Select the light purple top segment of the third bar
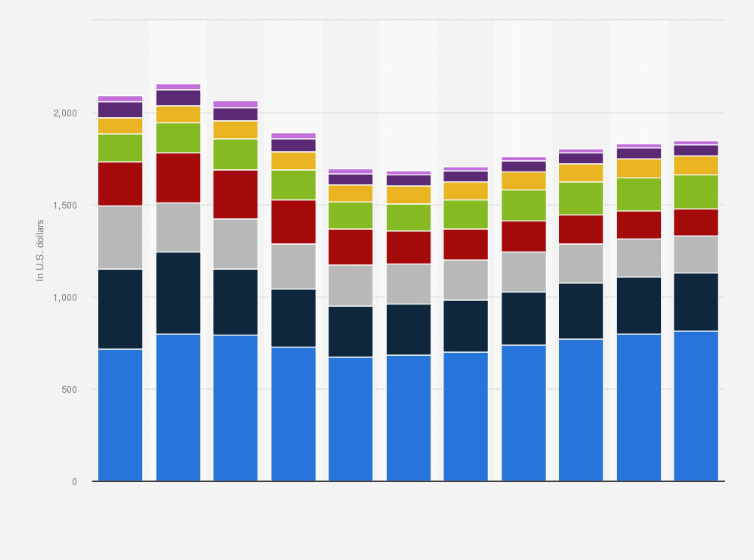This screenshot has height=560, width=754. coord(236,104)
